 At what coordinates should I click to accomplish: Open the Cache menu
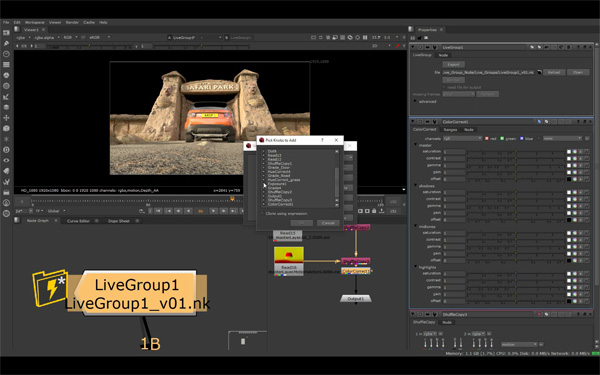(89, 23)
